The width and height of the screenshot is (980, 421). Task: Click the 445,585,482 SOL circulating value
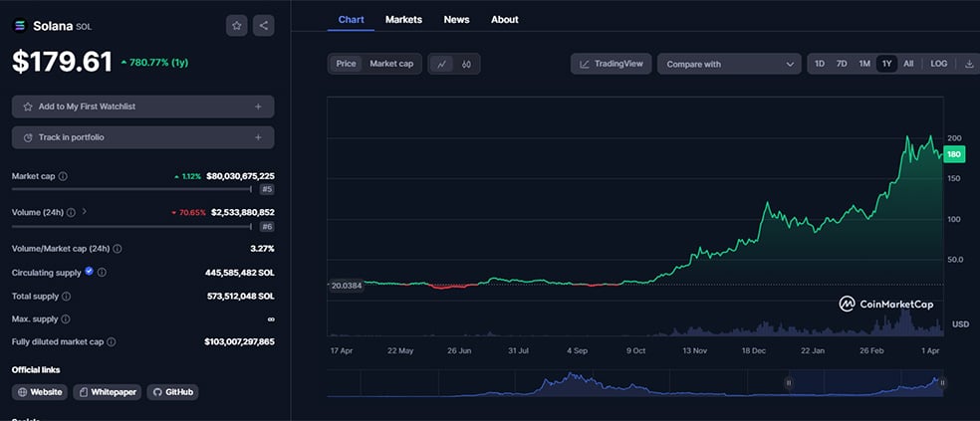click(239, 273)
